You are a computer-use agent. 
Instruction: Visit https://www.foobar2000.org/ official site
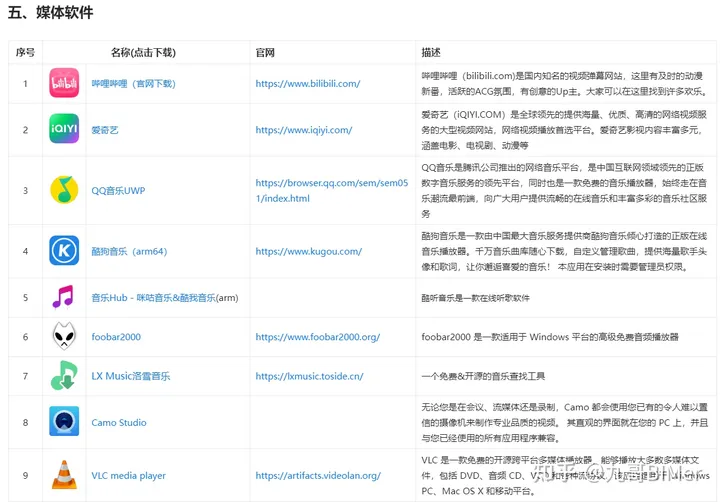click(x=318, y=337)
